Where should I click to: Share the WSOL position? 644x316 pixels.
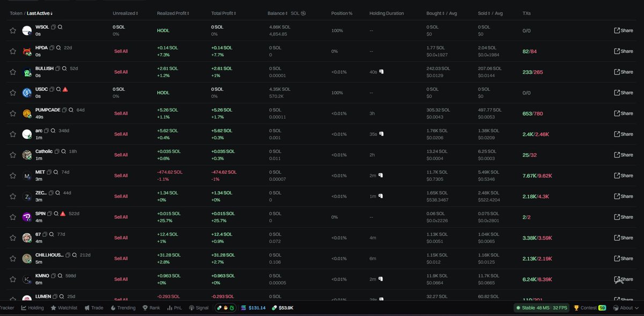pyautogui.click(x=623, y=30)
